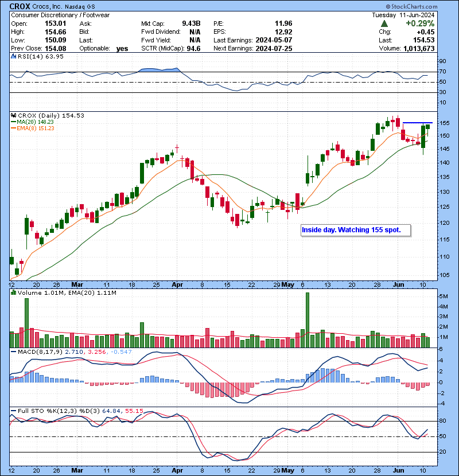Viewport: 459px width, 476px height.
Task: Click the Prev Close value 154.08
Action: click(x=55, y=48)
